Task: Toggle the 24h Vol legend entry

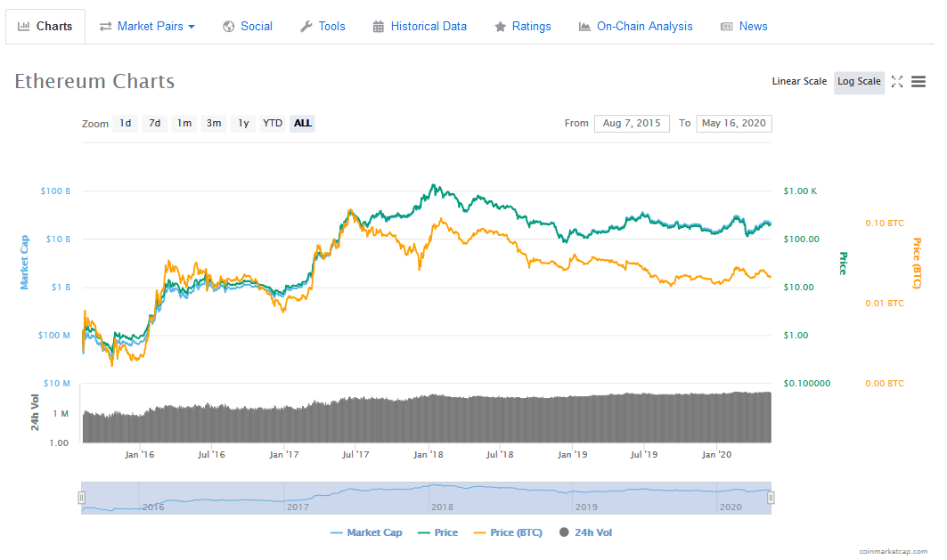Action: pyautogui.click(x=585, y=532)
